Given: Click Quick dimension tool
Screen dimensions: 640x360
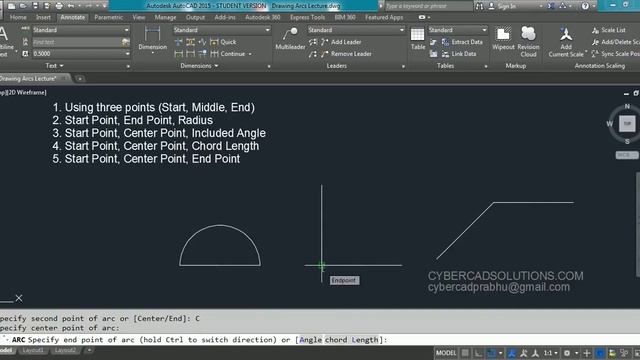Looking at the screenshot, I should 223,42.
